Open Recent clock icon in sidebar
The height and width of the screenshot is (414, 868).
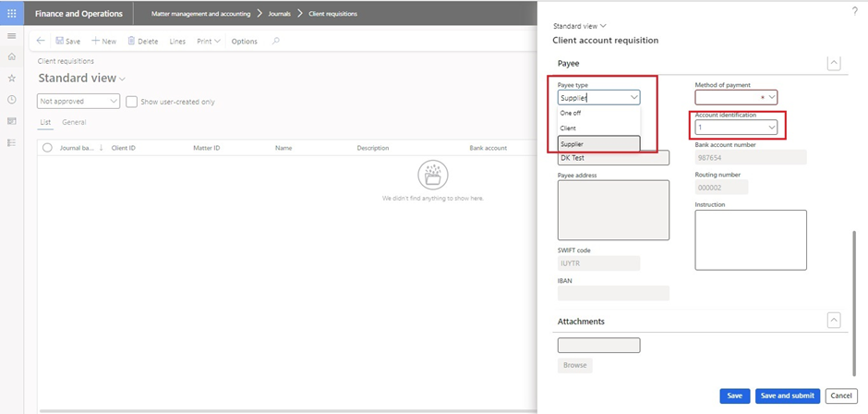pos(12,99)
